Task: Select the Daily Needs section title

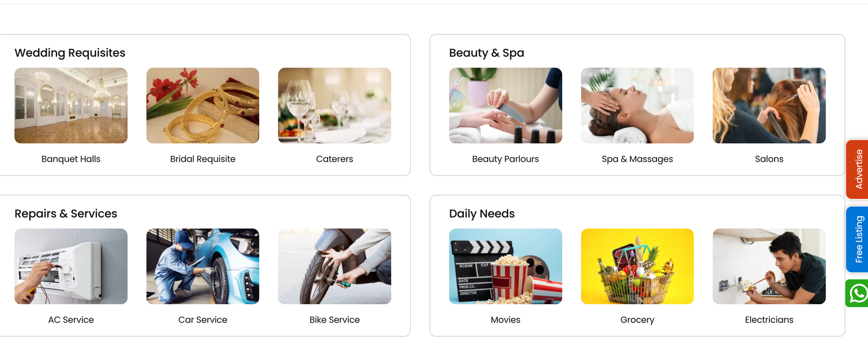Action: (482, 213)
